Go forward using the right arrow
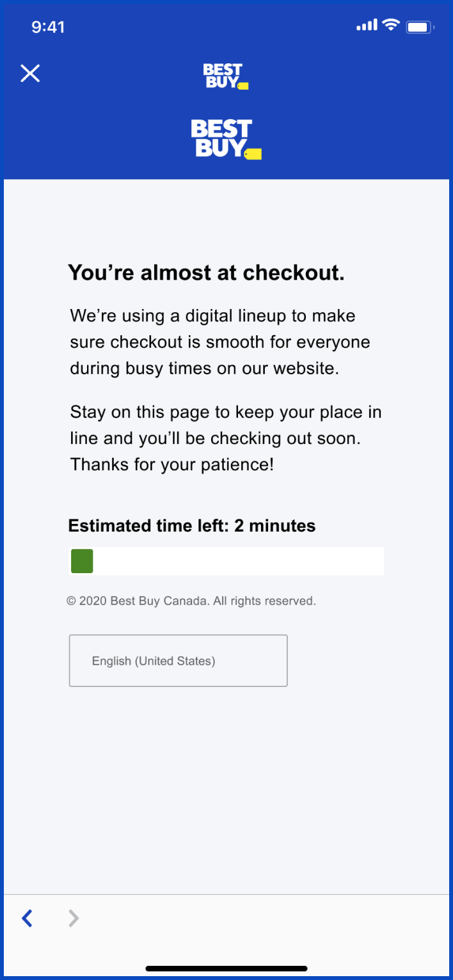The height and width of the screenshot is (980, 453). pyautogui.click(x=74, y=919)
